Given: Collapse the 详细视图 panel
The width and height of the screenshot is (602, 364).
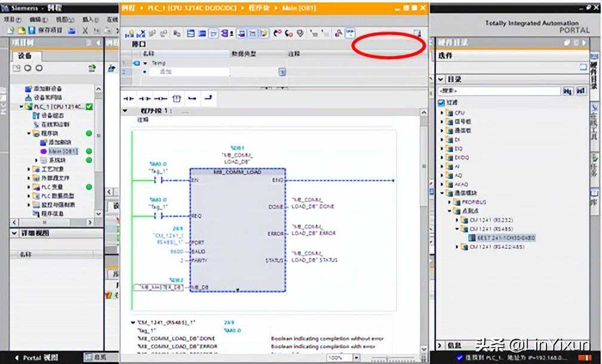Looking at the screenshot, I should 14,233.
